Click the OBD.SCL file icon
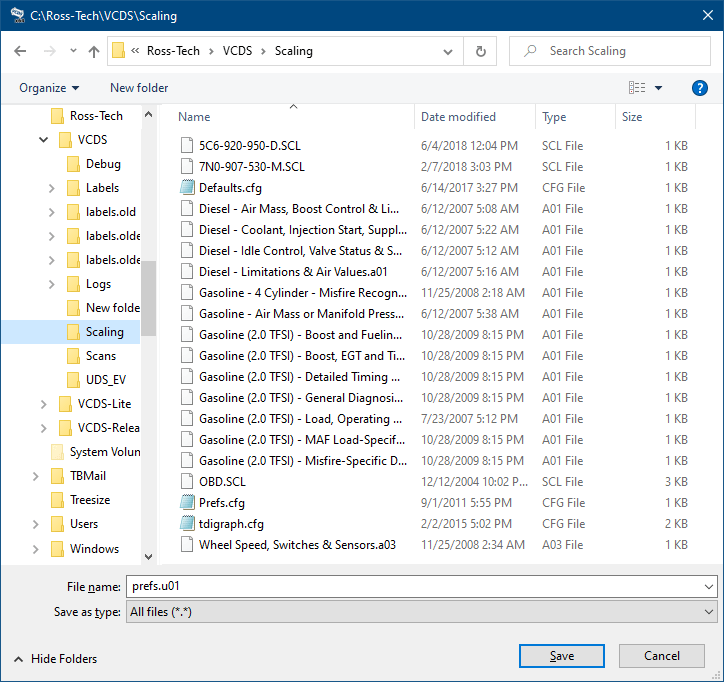 [187, 482]
